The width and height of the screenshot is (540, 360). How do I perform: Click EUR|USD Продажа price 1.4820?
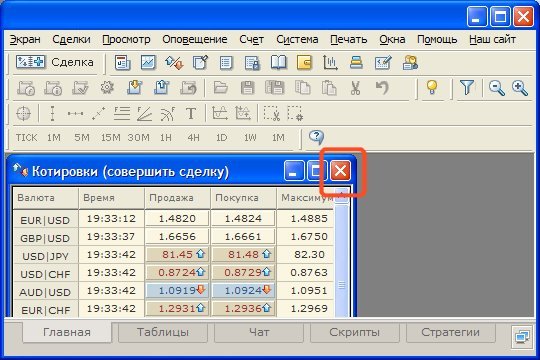[x=177, y=218]
